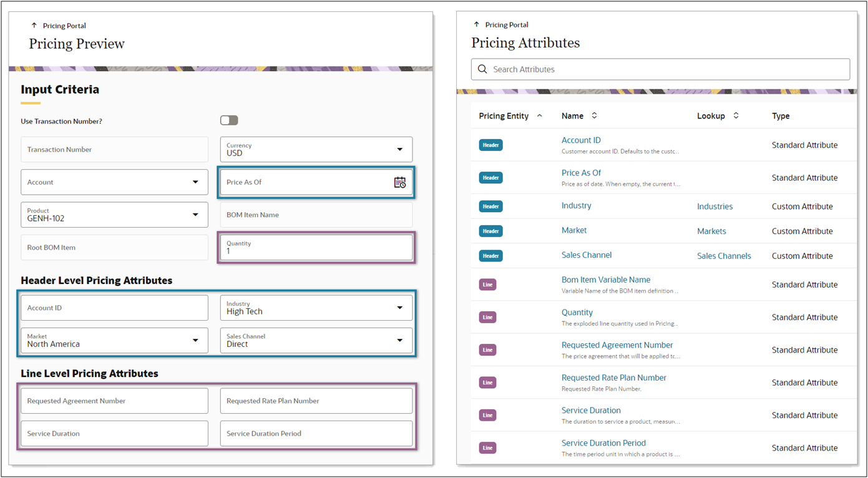Enable the Use Transaction Number toggle
This screenshot has height=478, width=868.
point(229,120)
